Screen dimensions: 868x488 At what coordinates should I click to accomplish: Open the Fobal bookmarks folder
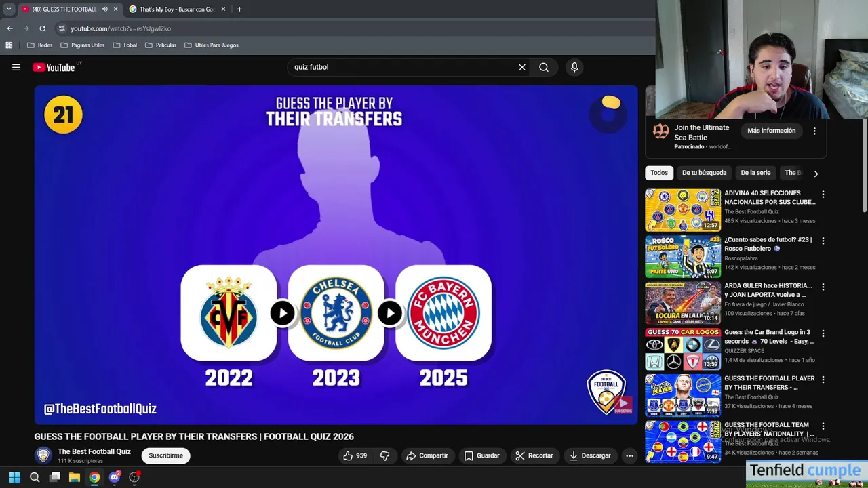coord(125,45)
